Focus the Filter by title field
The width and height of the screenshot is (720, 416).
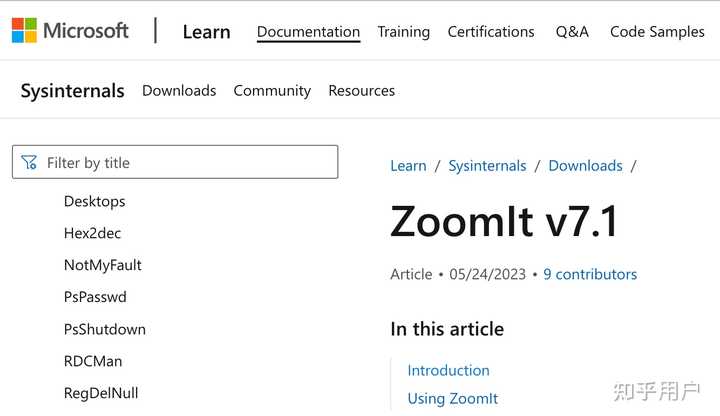point(185,162)
